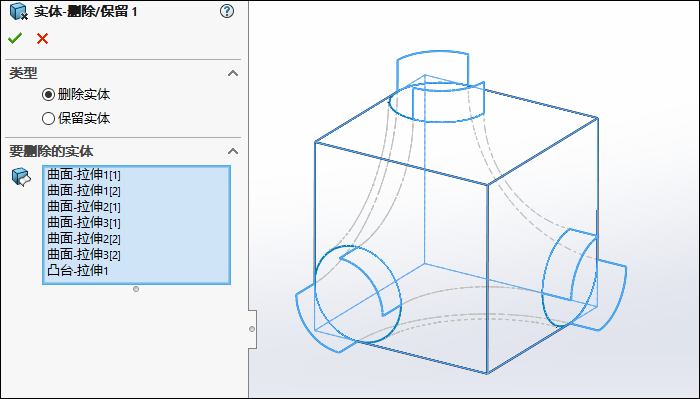Collapse the 要删除的实体 section

tap(233, 151)
